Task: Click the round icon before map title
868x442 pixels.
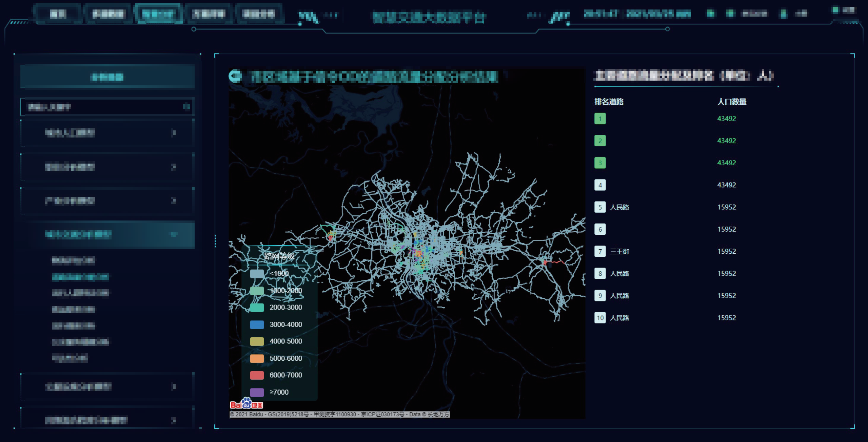Action: pyautogui.click(x=235, y=76)
